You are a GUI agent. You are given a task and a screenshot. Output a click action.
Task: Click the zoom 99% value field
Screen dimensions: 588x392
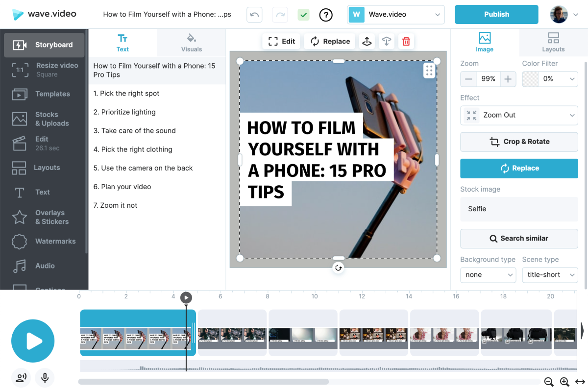pyautogui.click(x=488, y=79)
